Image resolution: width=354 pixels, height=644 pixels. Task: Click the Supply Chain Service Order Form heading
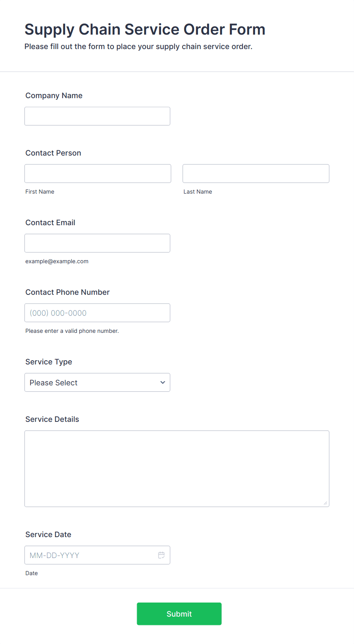pos(145,29)
